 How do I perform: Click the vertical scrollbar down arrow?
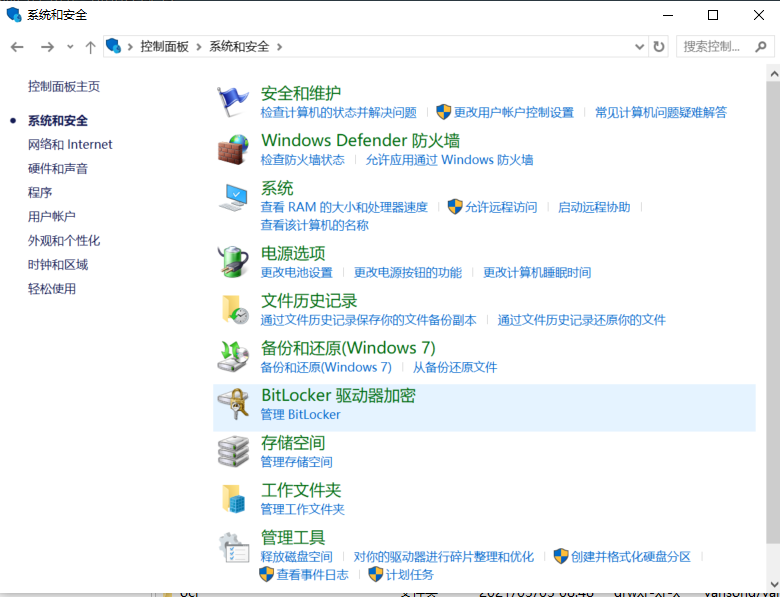click(774, 584)
